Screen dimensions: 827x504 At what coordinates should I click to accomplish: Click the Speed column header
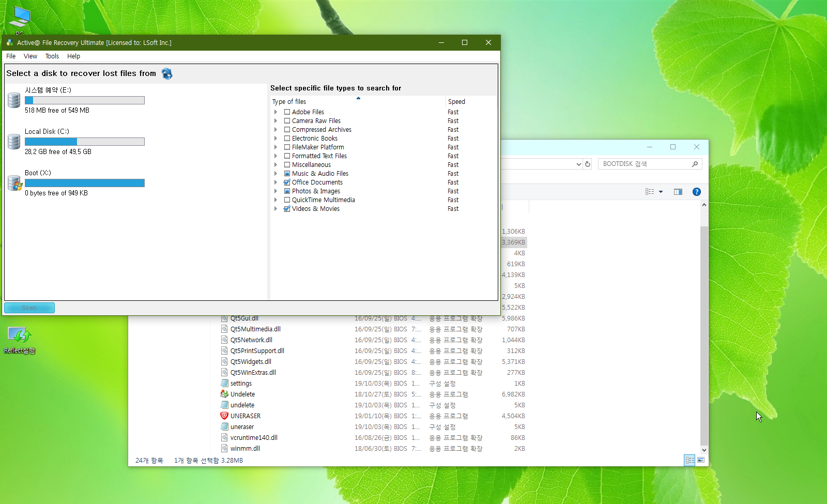point(471,101)
